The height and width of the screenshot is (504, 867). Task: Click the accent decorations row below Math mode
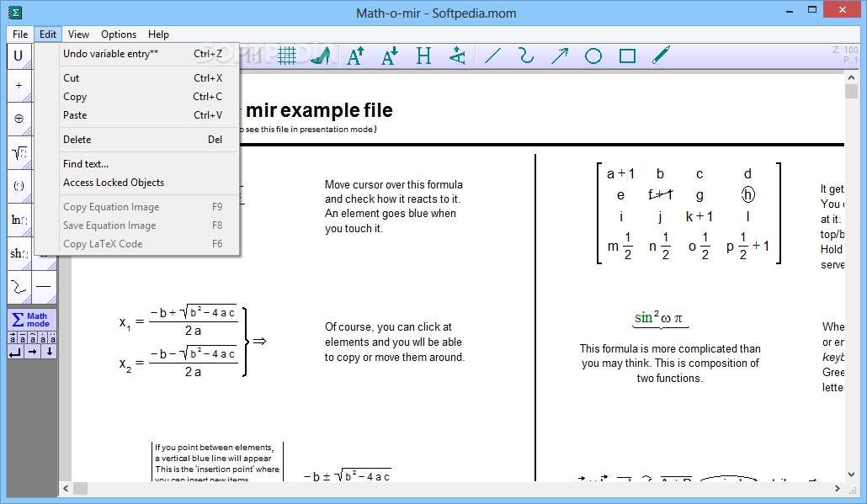click(32, 338)
